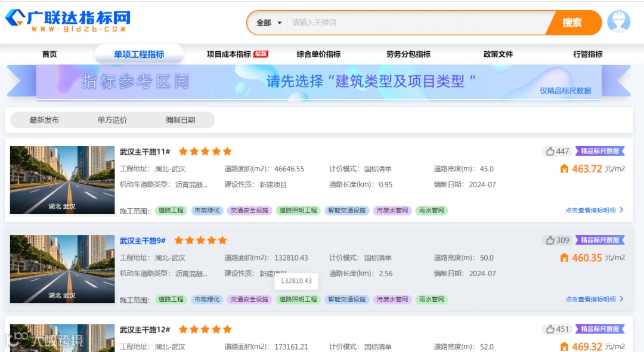Image resolution: width=644 pixels, height=352 pixels.
Task: Click 雨水管网 tag in 武汉主干路9# row
Action: (431, 299)
